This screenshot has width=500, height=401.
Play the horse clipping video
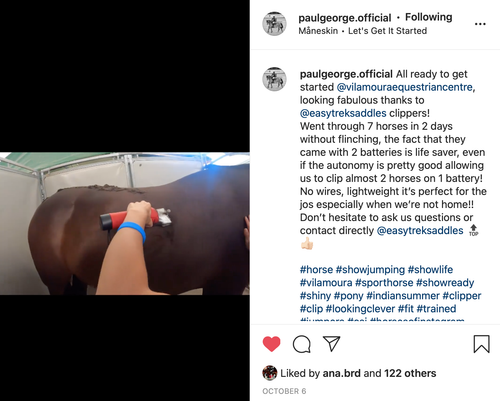125,223
